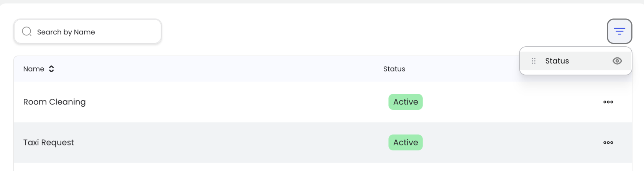Click the magnifier icon in search box
Image resolution: width=644 pixels, height=171 pixels.
[26, 32]
